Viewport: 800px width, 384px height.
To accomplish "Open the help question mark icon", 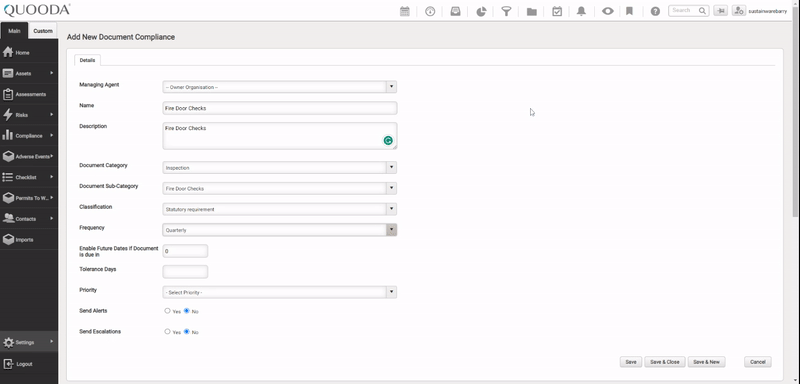I will pyautogui.click(x=655, y=11).
